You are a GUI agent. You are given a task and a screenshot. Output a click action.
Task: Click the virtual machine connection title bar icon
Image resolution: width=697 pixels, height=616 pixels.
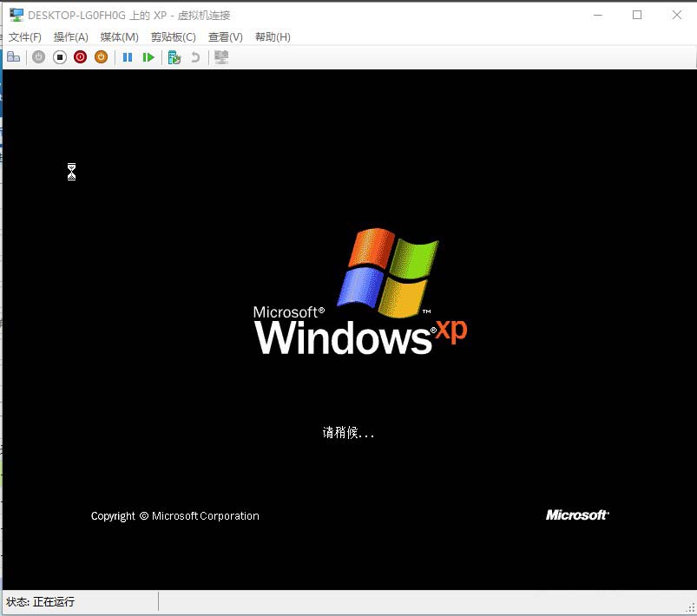click(x=16, y=15)
